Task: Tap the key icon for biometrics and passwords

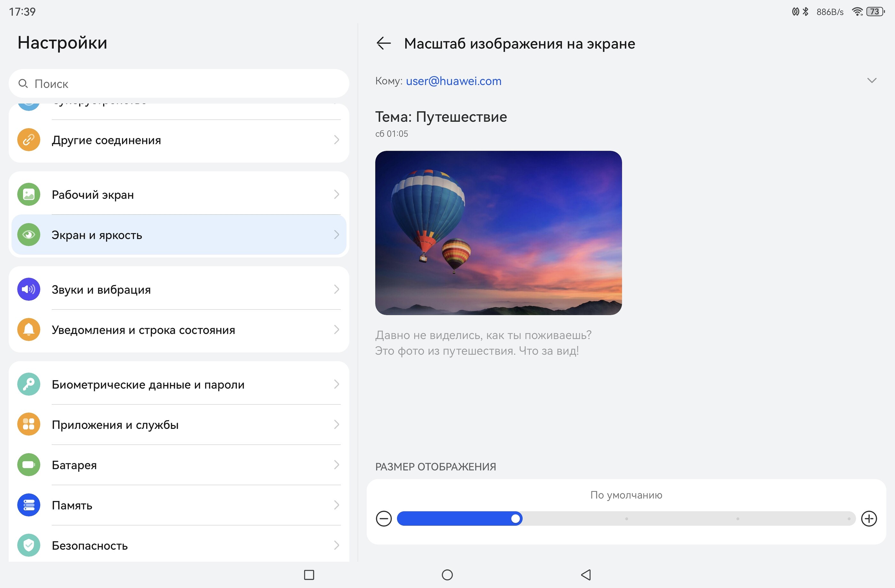Action: pyautogui.click(x=28, y=384)
